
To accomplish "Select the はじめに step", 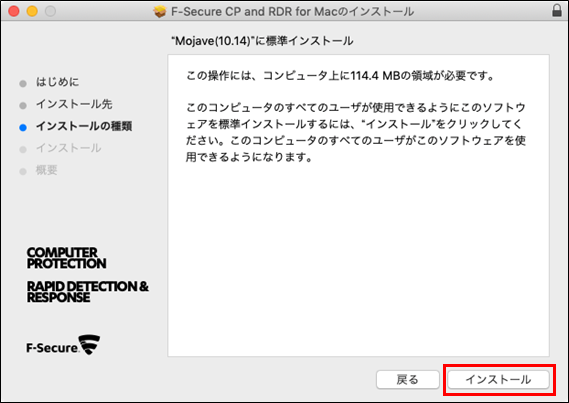I will coord(57,82).
